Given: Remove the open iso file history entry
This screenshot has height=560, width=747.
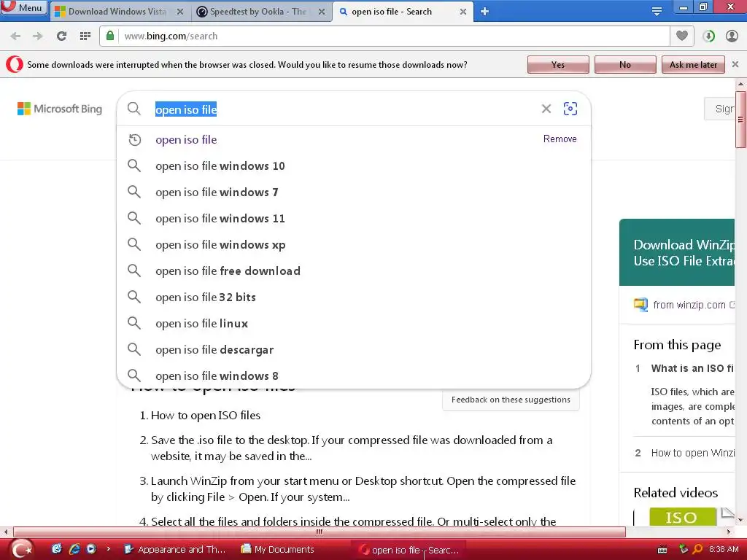Looking at the screenshot, I should pos(560,139).
